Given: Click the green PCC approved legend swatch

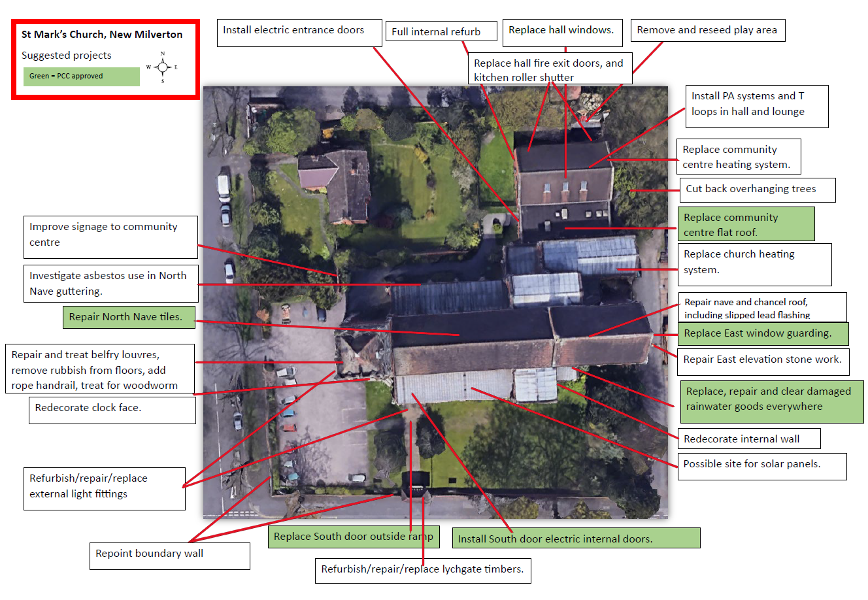Looking at the screenshot, I should [82, 76].
